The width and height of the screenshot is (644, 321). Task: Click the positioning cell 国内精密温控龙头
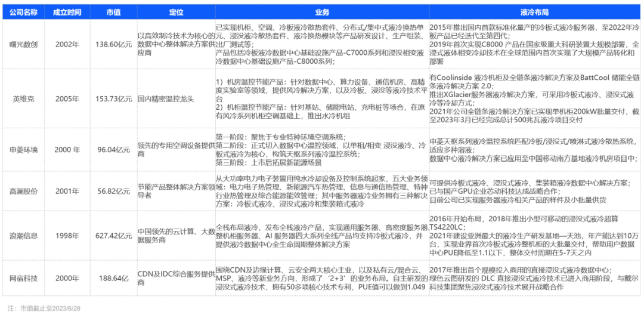(x=165, y=98)
